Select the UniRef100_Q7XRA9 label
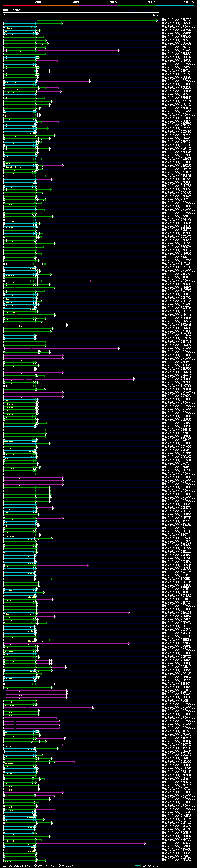The width and height of the screenshot is (197, 868). (177, 67)
